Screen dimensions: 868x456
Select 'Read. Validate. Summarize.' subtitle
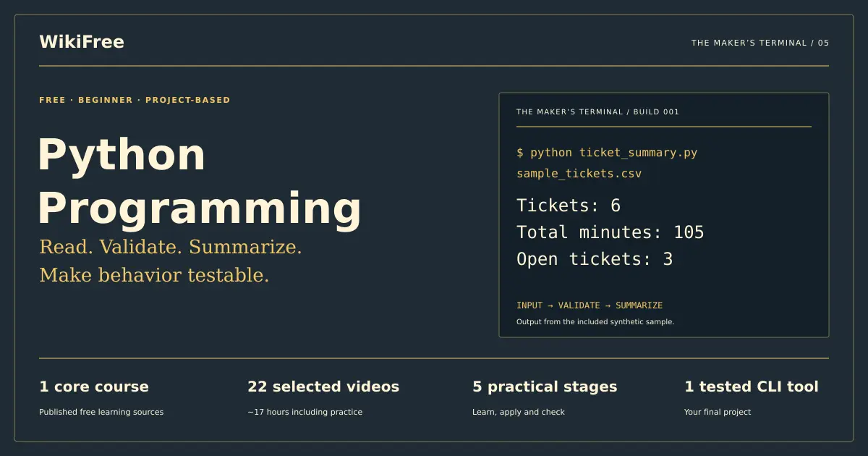171,247
